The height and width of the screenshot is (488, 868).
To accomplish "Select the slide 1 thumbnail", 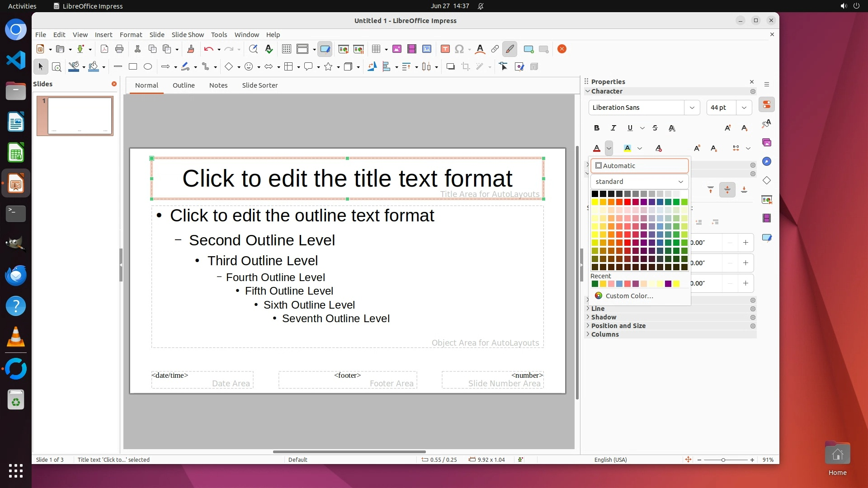I will 80,116.
